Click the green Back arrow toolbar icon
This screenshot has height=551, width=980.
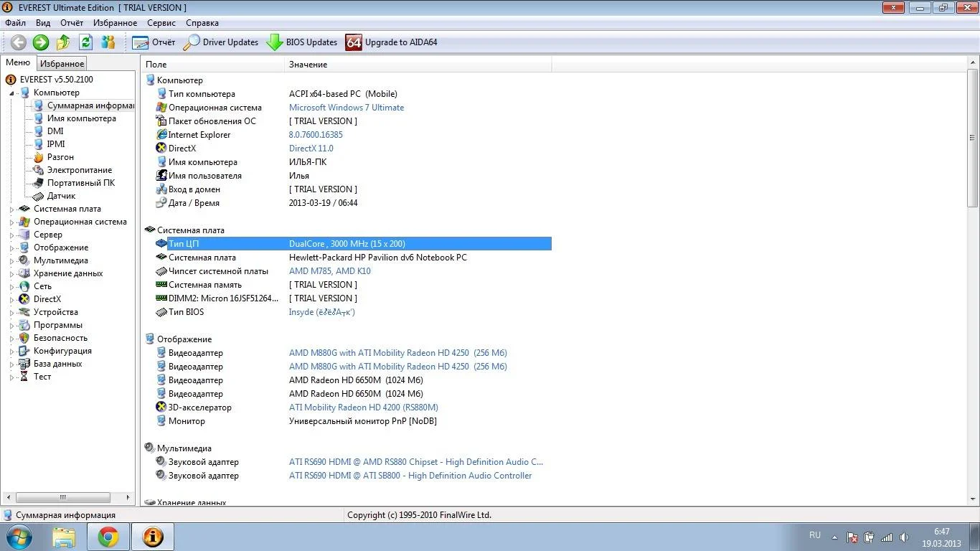[19, 42]
